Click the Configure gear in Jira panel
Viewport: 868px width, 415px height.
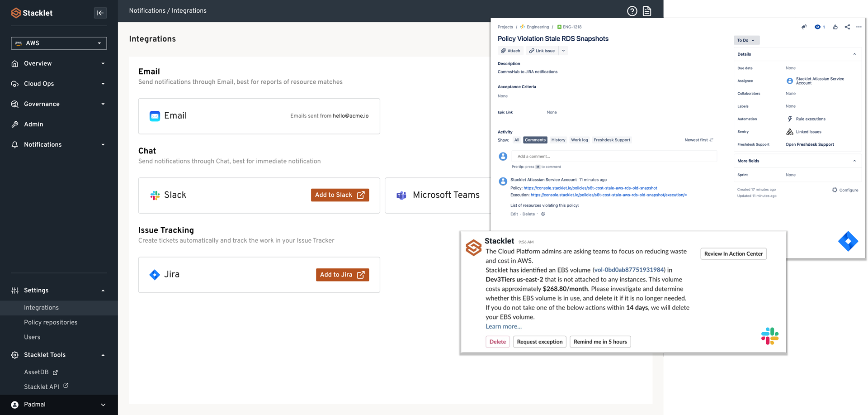pos(845,190)
